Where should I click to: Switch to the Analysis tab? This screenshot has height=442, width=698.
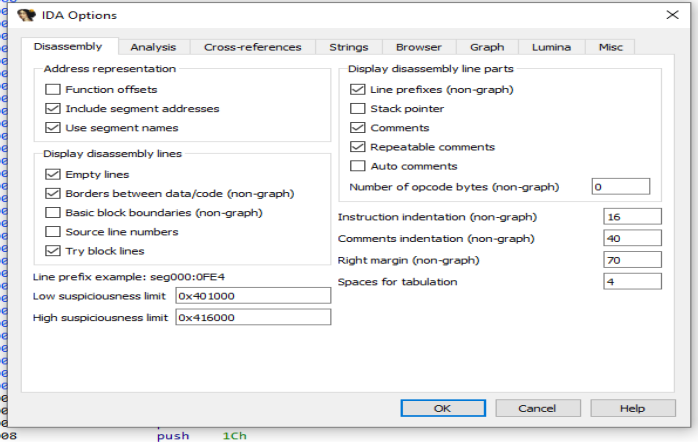coord(153,47)
